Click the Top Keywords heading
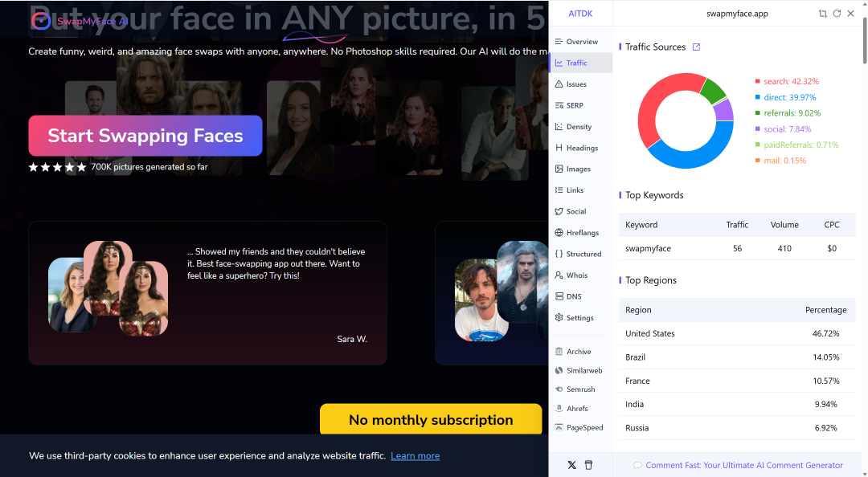This screenshot has width=868, height=477. (654, 195)
